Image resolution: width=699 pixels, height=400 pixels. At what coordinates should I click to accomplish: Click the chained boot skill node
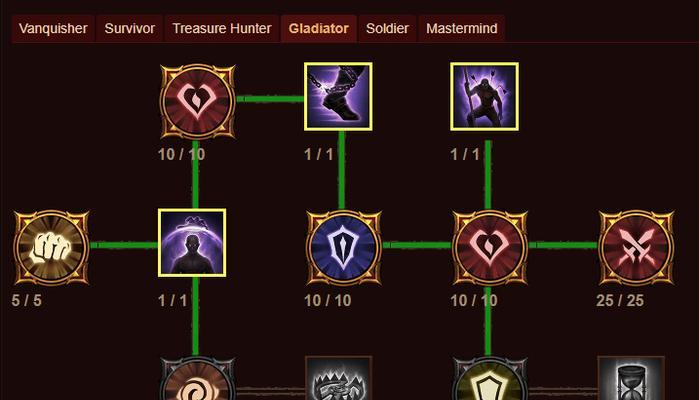[x=338, y=97]
